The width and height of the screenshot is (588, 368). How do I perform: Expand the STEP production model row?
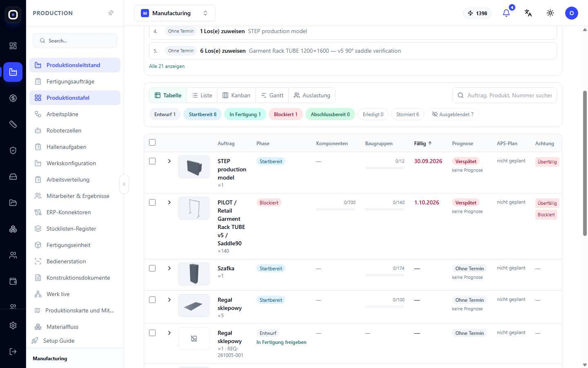pyautogui.click(x=169, y=161)
